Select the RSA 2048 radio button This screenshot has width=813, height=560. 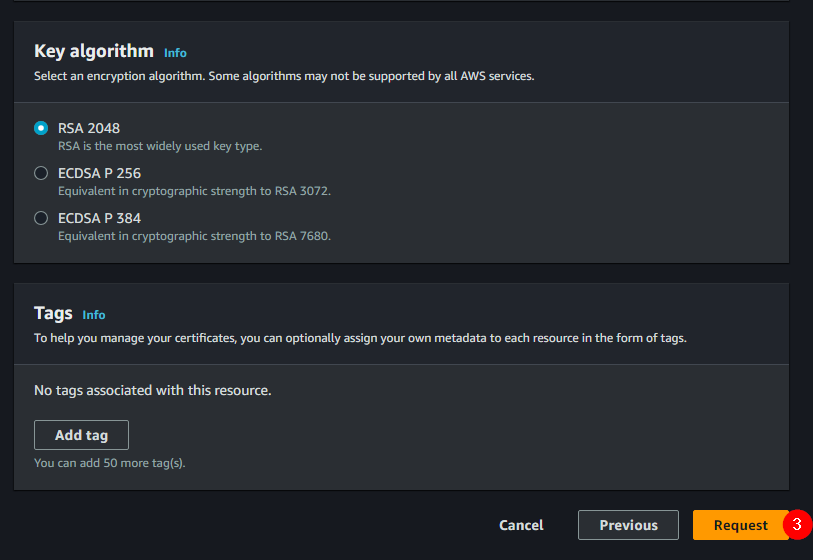coord(41,128)
